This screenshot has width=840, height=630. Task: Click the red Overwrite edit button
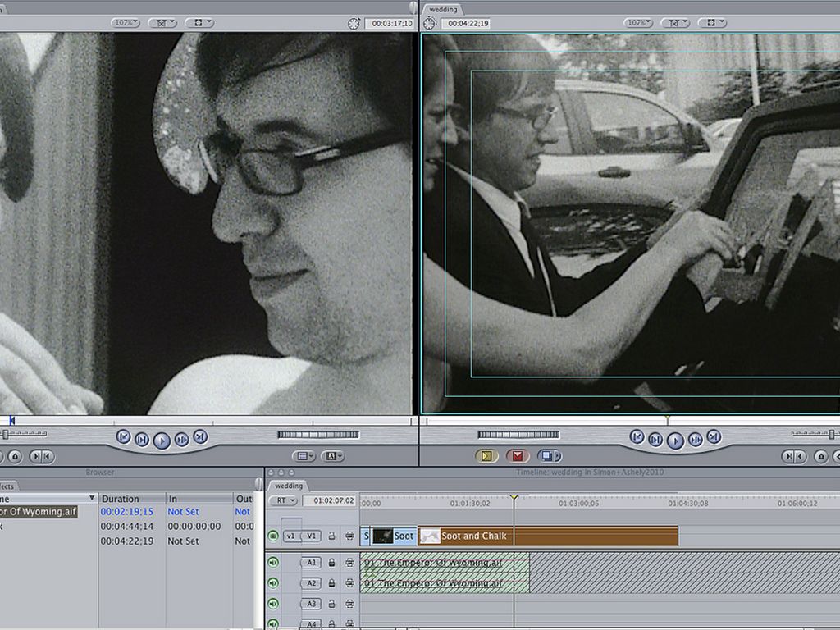point(517,455)
